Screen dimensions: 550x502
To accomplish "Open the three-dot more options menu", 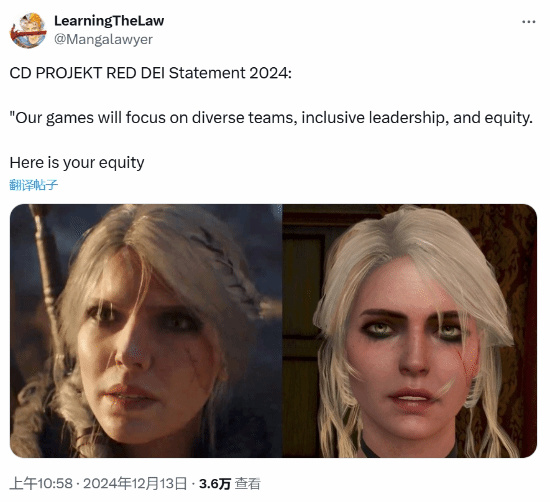I will tap(528, 22).
